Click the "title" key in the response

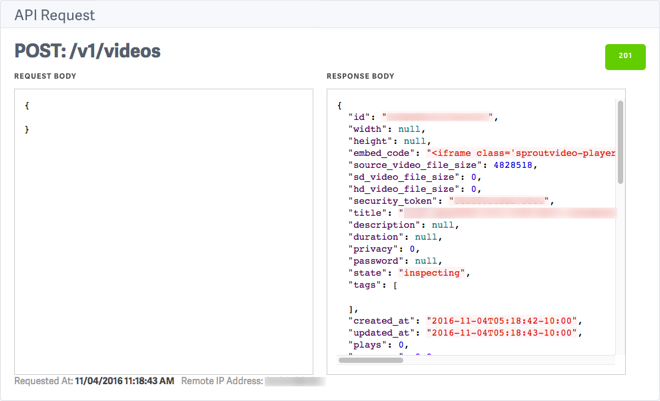(367, 213)
